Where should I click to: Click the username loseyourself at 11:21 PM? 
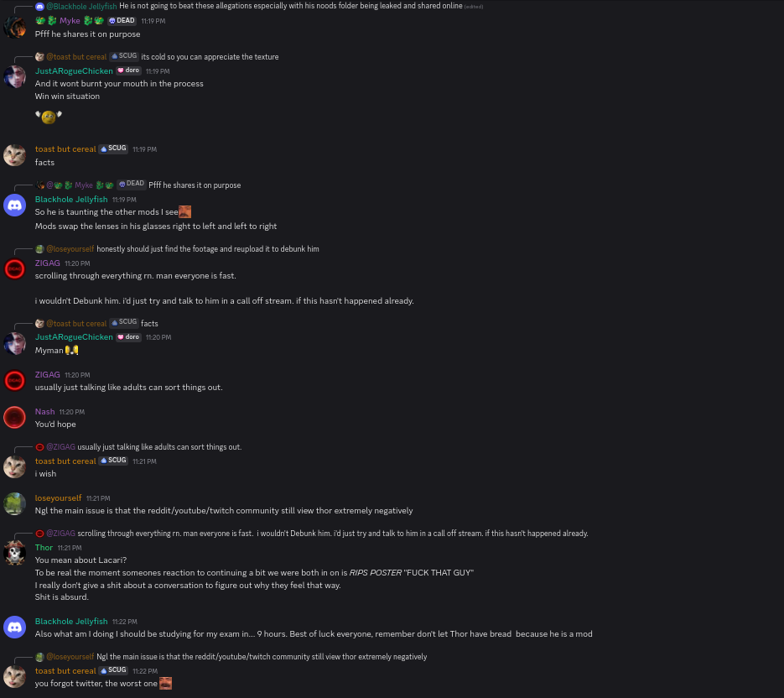(x=58, y=497)
